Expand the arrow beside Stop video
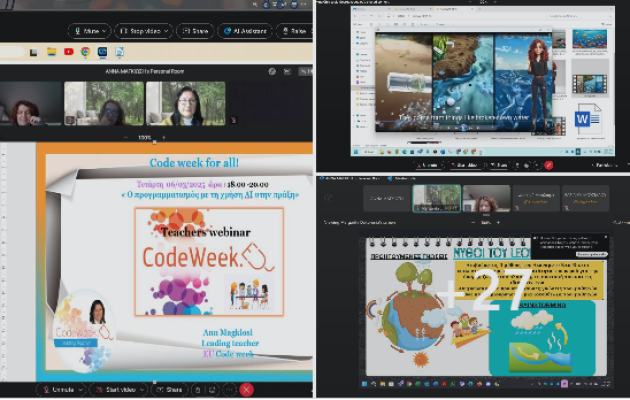Viewport: 630px width, 400px height. (166, 31)
